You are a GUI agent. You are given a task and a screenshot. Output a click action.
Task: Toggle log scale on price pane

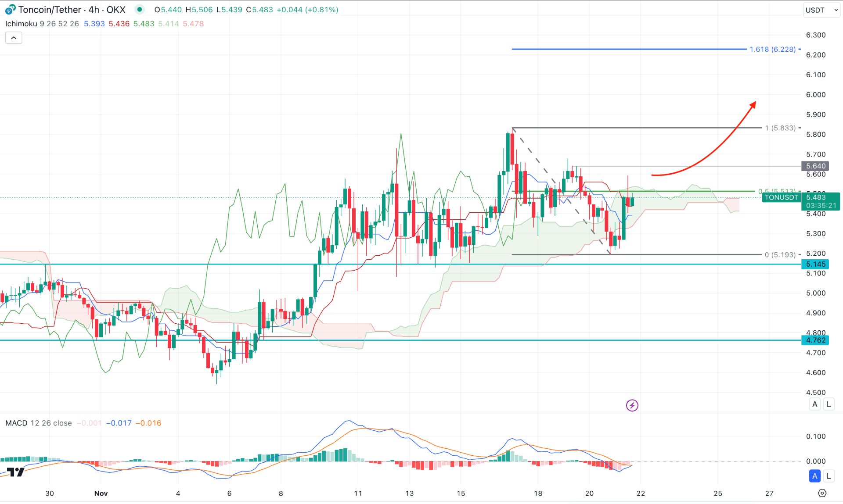coord(829,404)
